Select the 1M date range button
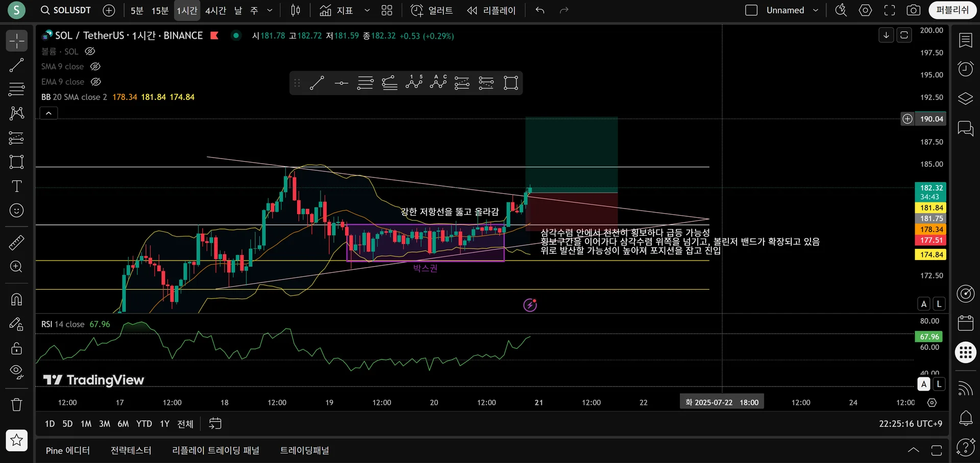 [x=86, y=424]
